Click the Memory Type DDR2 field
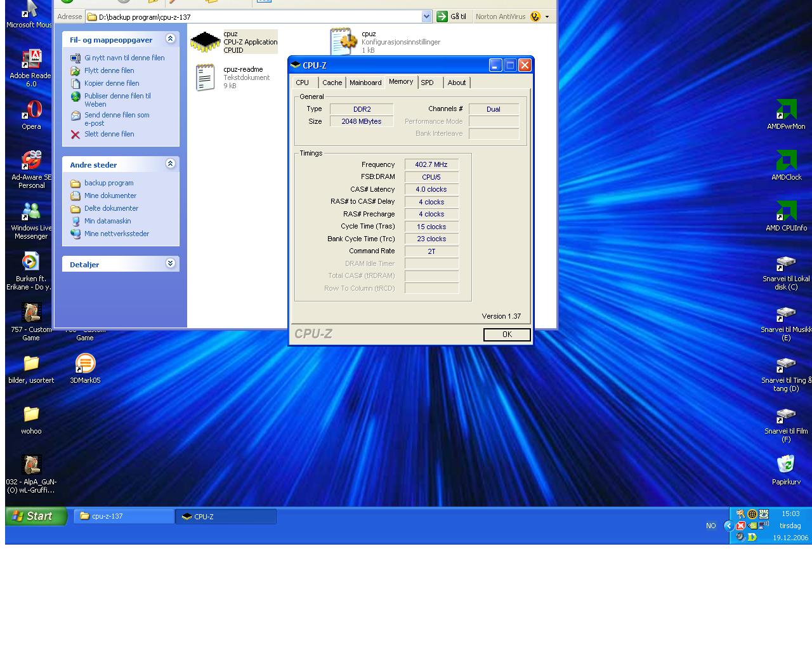Screen dimensions: 812x650 point(362,109)
